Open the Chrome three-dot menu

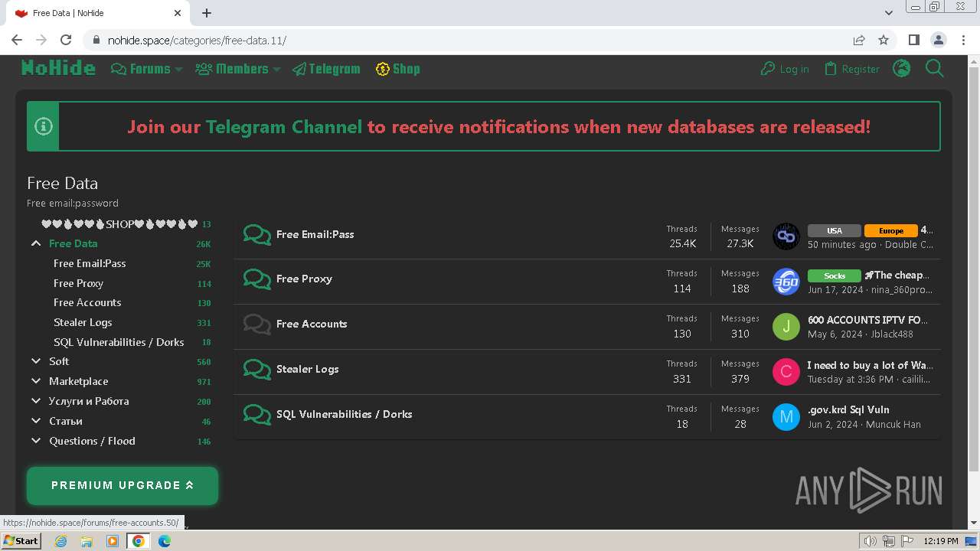[x=962, y=40]
